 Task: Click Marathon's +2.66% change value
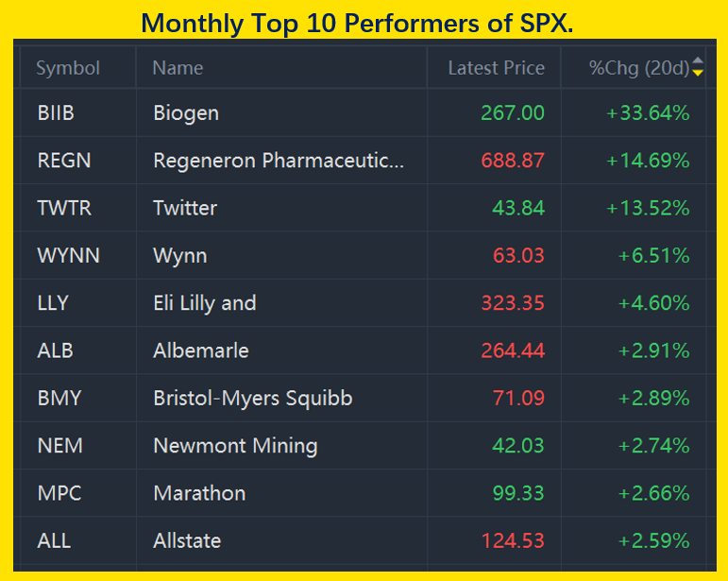click(653, 493)
